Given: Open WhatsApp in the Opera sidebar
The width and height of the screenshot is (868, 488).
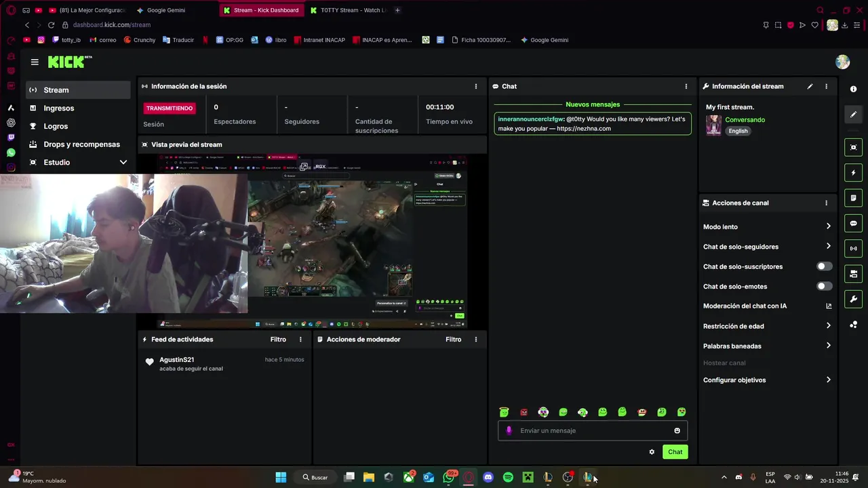Looking at the screenshot, I should (x=11, y=152).
